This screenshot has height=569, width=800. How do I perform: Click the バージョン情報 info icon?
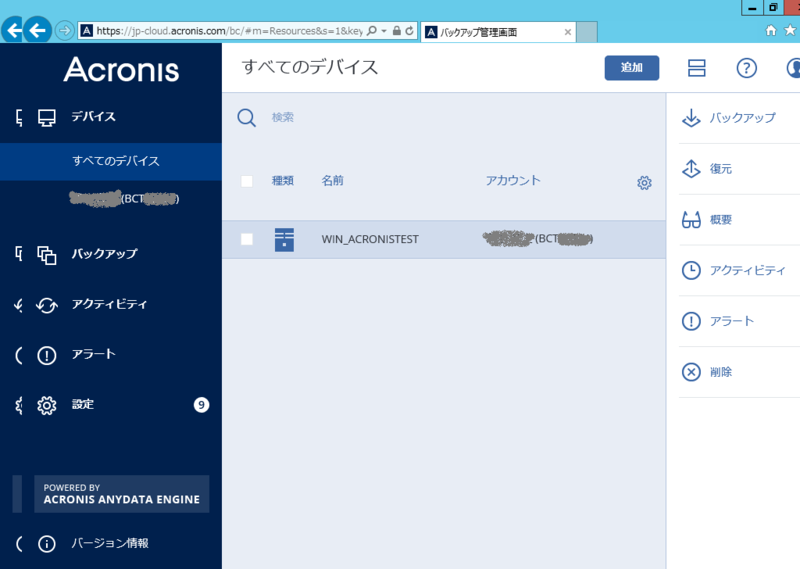pos(46,544)
